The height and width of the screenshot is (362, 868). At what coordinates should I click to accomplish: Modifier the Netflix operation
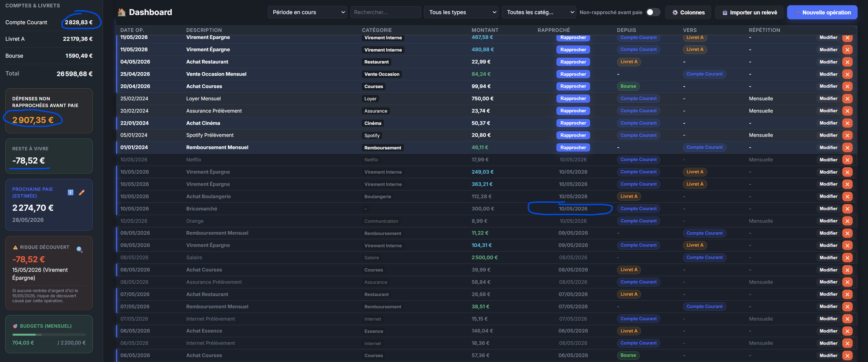pyautogui.click(x=828, y=160)
